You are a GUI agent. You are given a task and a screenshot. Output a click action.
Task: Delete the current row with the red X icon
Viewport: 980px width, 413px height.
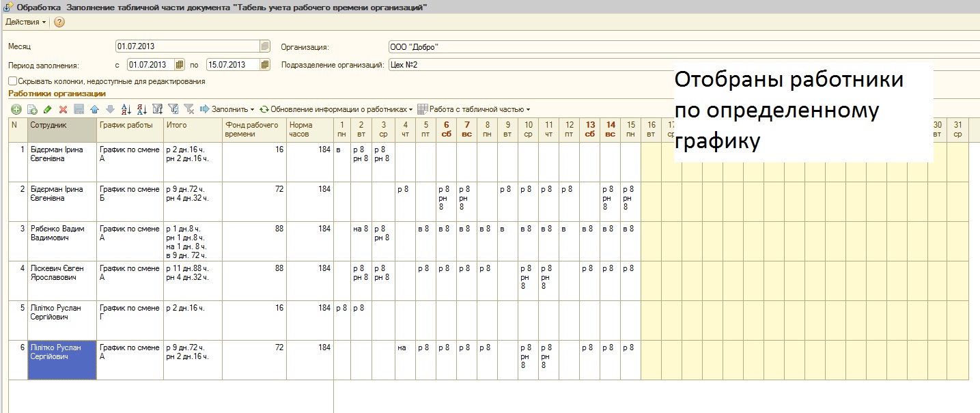63,109
